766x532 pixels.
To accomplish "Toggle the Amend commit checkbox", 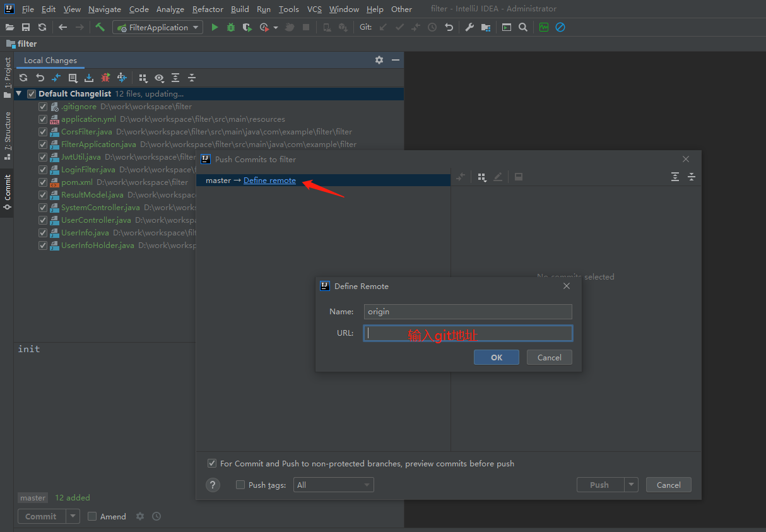I will click(x=92, y=516).
